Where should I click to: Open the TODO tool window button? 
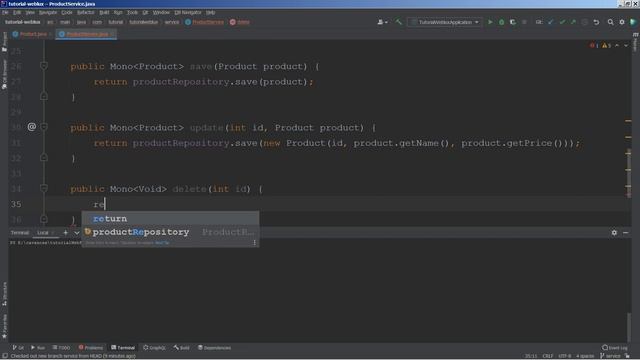coord(61,348)
